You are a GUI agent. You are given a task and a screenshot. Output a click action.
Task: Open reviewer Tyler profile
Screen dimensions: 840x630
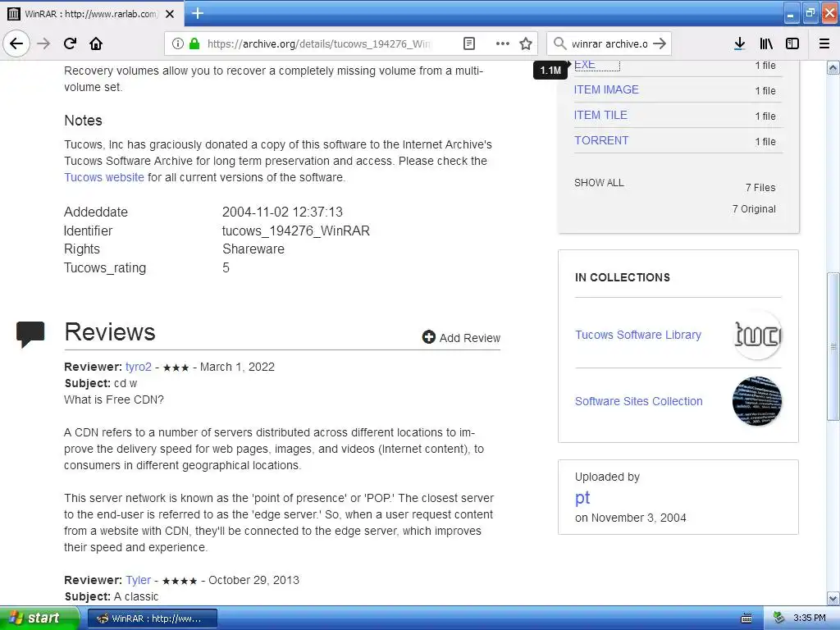click(138, 580)
